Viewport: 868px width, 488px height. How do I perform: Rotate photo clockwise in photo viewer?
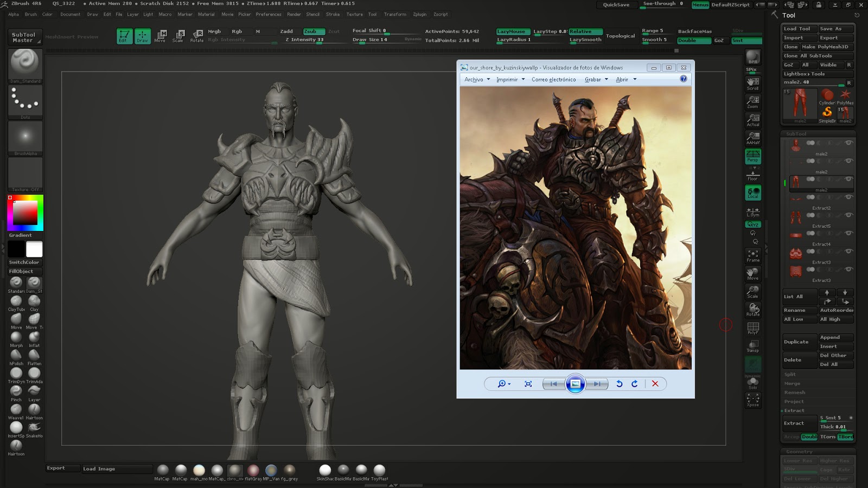pyautogui.click(x=635, y=384)
